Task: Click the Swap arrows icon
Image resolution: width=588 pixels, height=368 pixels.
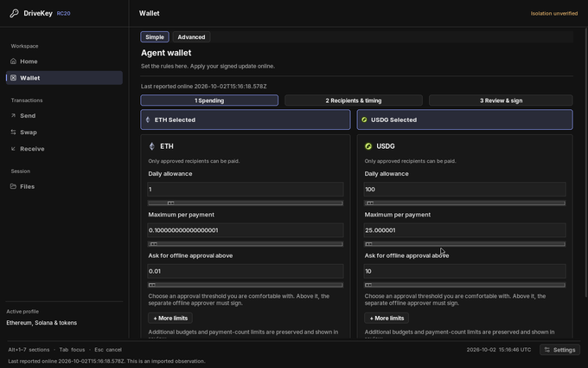Action: 14,132
